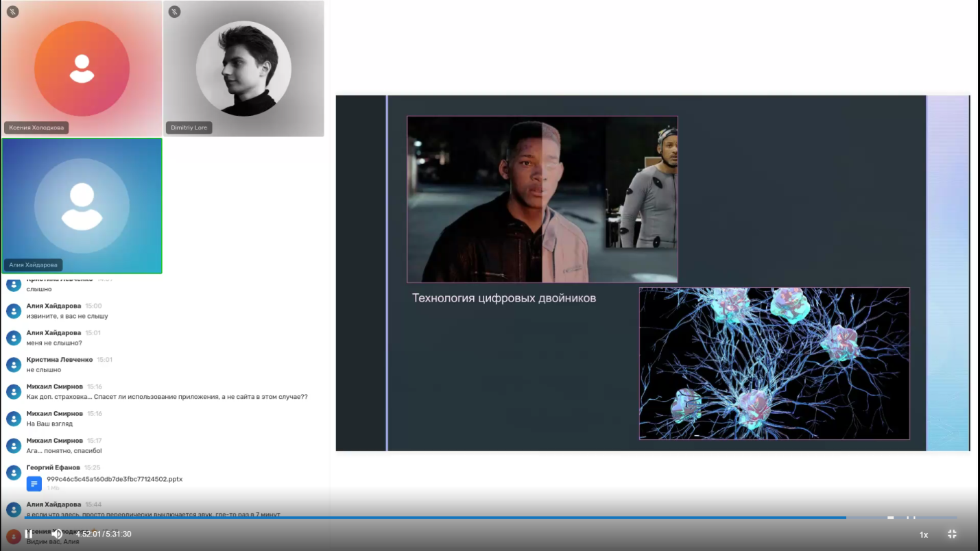Click the digital double face image on slide
The image size is (980, 551).
point(542,199)
